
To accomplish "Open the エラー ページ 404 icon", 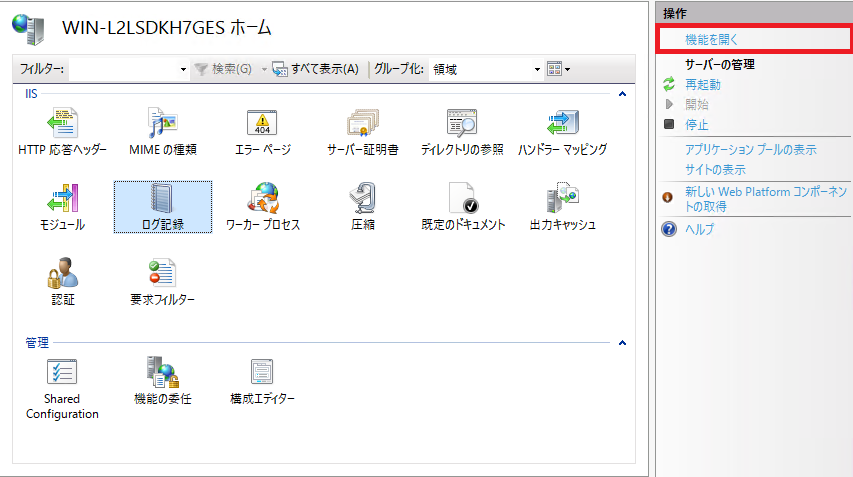I will [x=262, y=122].
